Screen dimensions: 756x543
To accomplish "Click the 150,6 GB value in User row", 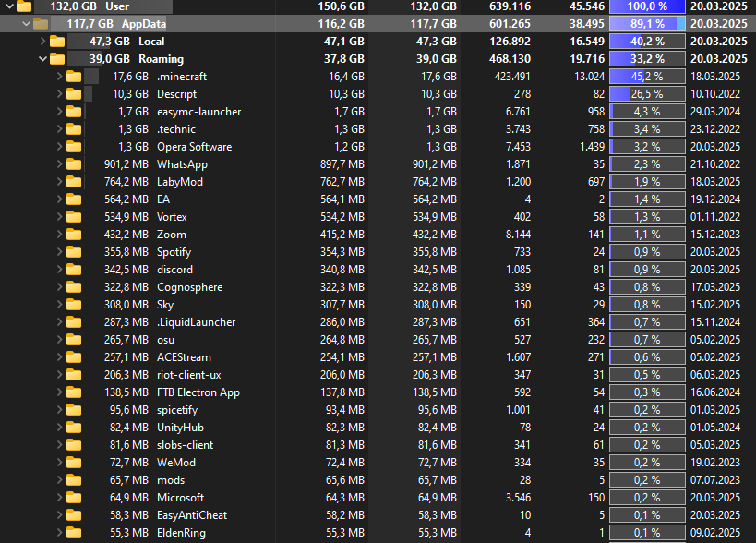I will click(341, 6).
